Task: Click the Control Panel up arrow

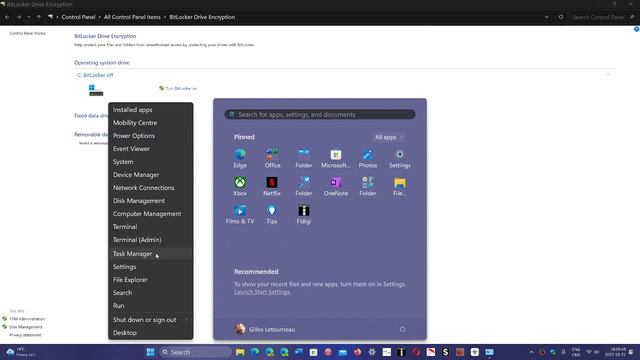Action: 39,17
